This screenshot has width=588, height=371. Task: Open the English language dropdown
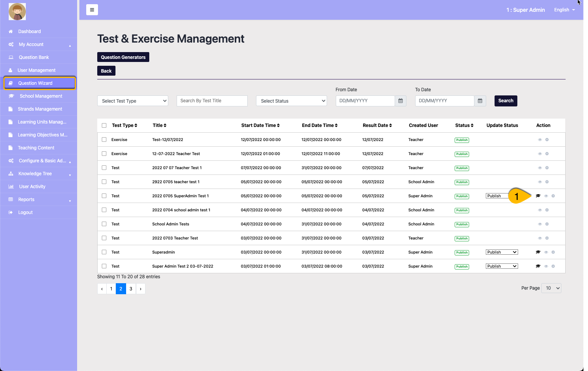[x=564, y=10]
